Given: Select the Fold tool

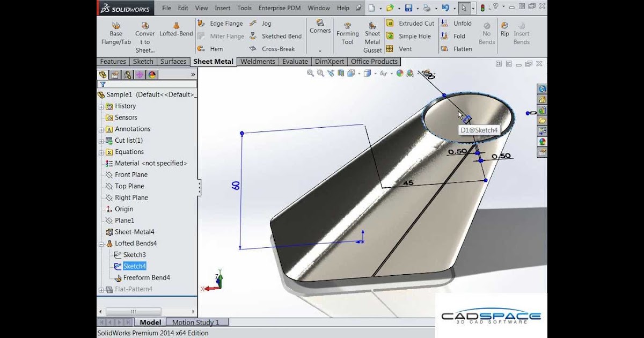Looking at the screenshot, I should pos(453,36).
